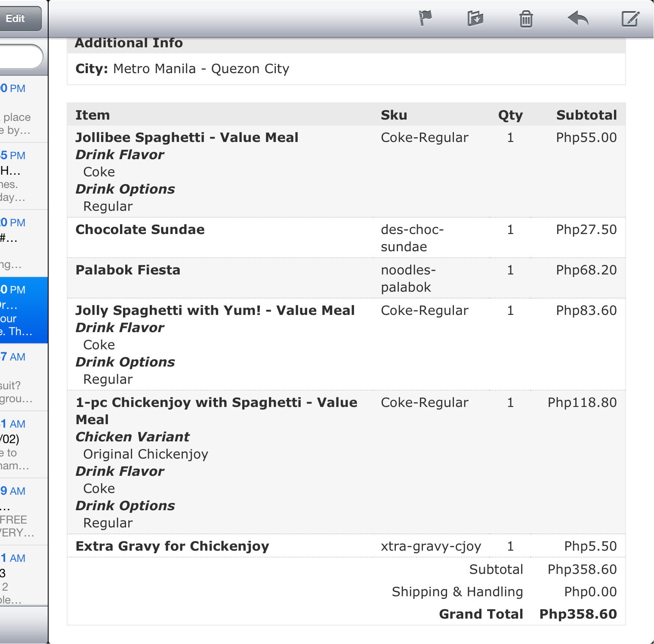
Task: Reply to this email
Action: coord(578,18)
